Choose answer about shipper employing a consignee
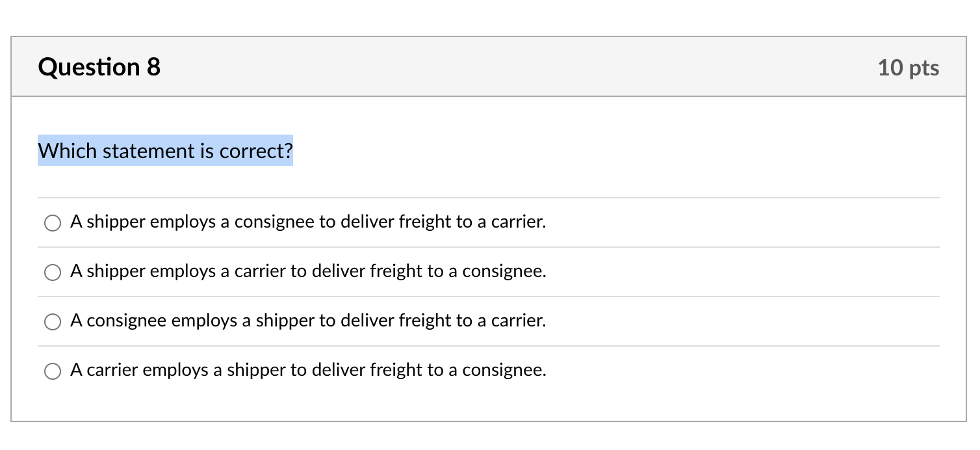980x450 pixels. tap(309, 222)
